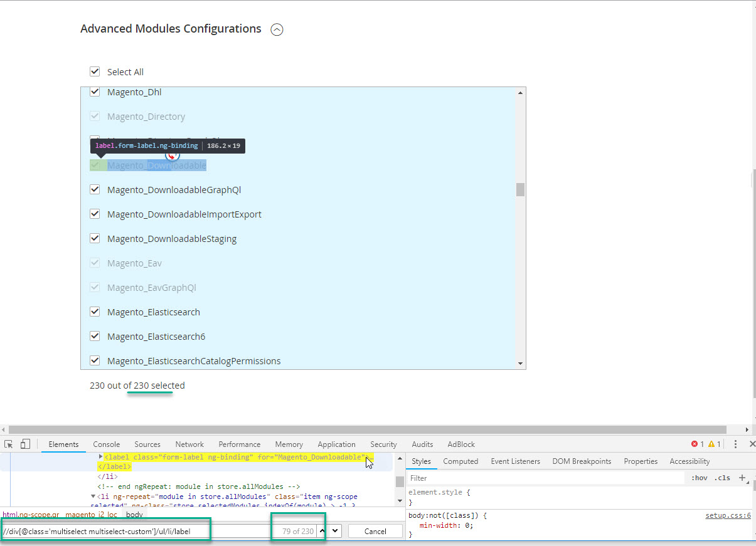Click the '230 out of 230 selected' text
This screenshot has width=756, height=546.
coord(137,386)
